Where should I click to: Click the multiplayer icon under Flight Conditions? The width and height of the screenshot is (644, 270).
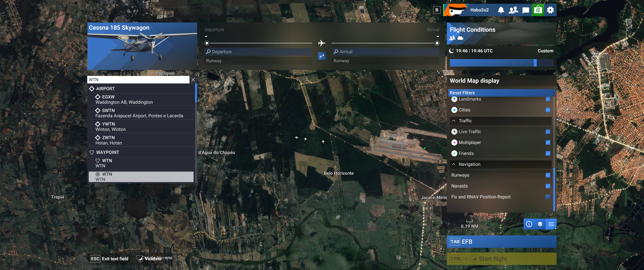pyautogui.click(x=452, y=38)
